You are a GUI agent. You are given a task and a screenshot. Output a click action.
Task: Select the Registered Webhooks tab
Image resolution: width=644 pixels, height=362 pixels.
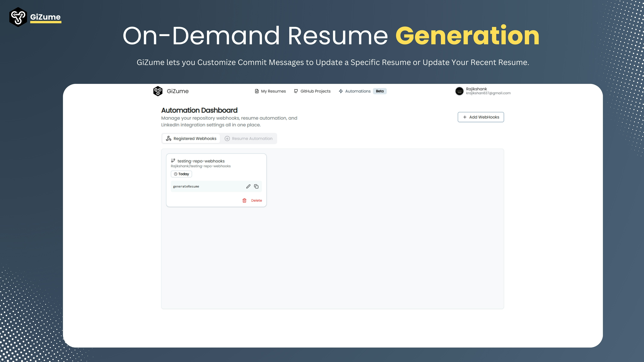tap(191, 138)
